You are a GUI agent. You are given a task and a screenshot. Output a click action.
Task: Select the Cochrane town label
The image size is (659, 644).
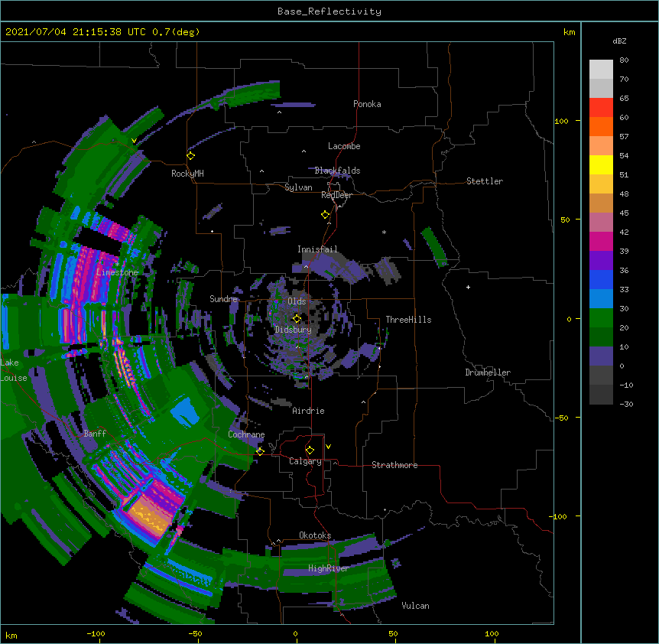click(246, 434)
